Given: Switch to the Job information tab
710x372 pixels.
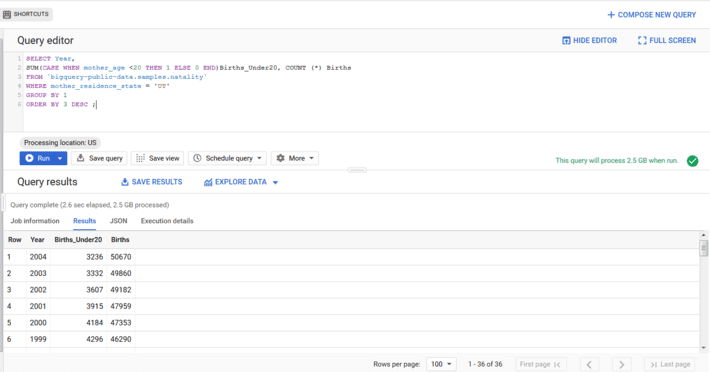Looking at the screenshot, I should click(x=35, y=221).
